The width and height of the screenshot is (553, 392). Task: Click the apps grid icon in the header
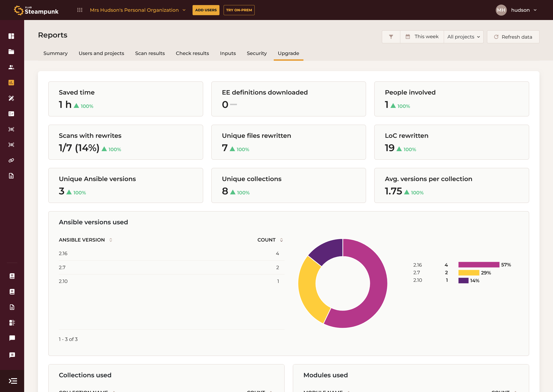(80, 10)
